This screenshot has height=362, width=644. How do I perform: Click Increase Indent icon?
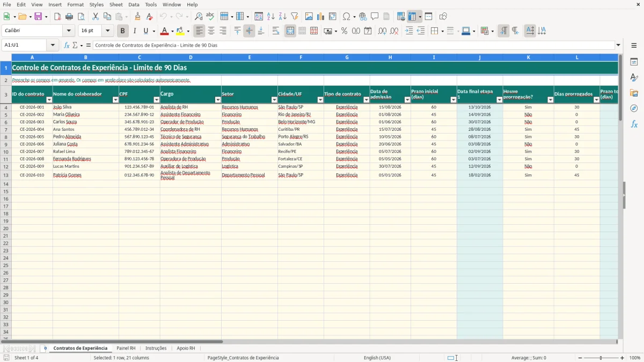409,31
